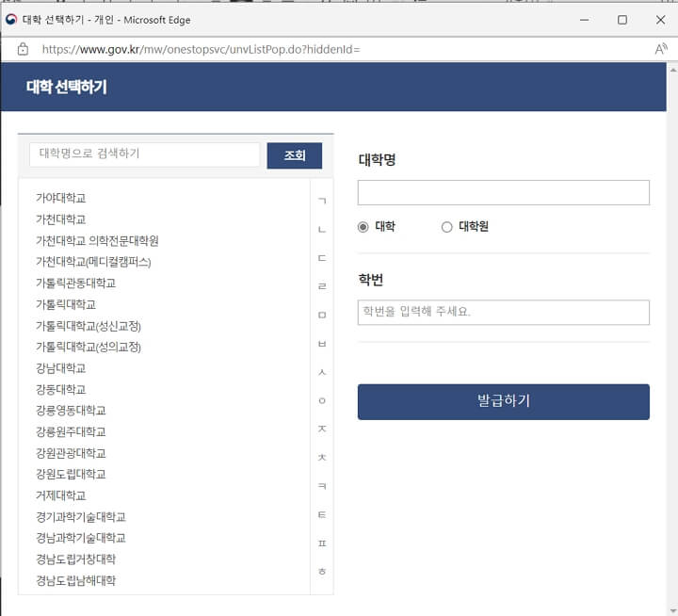
Task: Jump to ㅋ consonant index
Action: (x=322, y=486)
